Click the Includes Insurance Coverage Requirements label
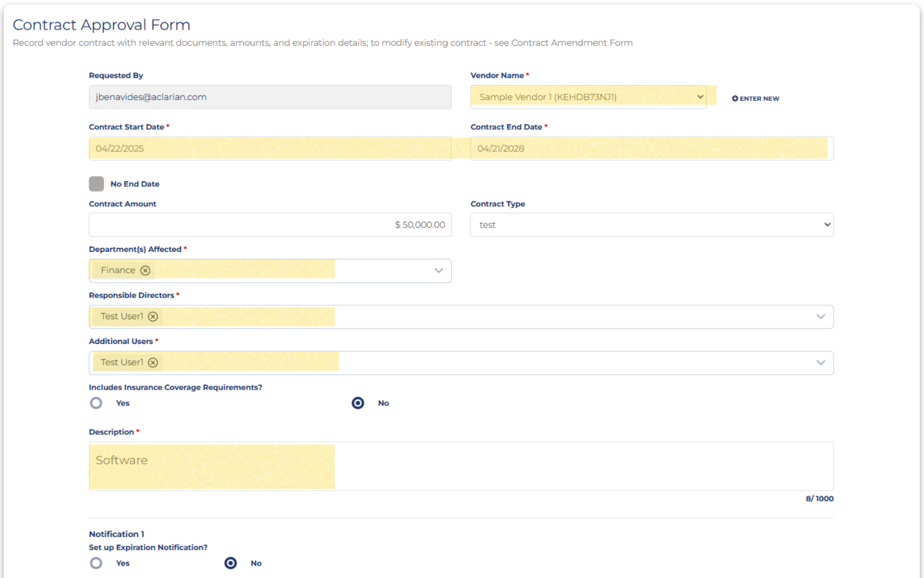 (x=176, y=387)
